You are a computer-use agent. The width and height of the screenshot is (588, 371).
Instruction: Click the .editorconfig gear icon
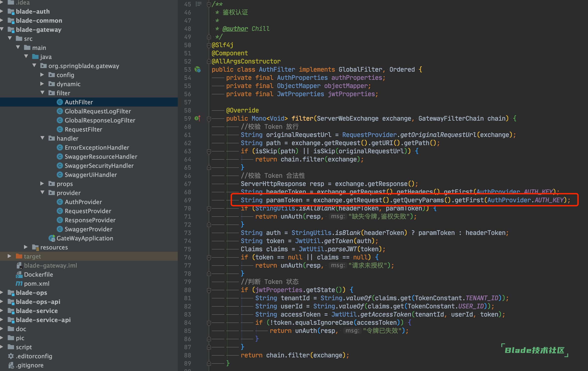11,356
